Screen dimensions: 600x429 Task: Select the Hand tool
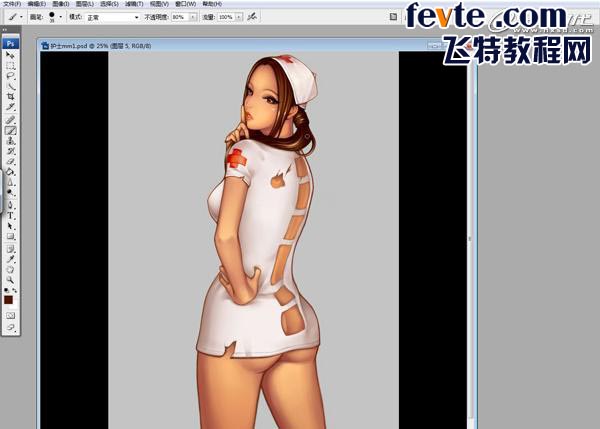pyautogui.click(x=11, y=270)
